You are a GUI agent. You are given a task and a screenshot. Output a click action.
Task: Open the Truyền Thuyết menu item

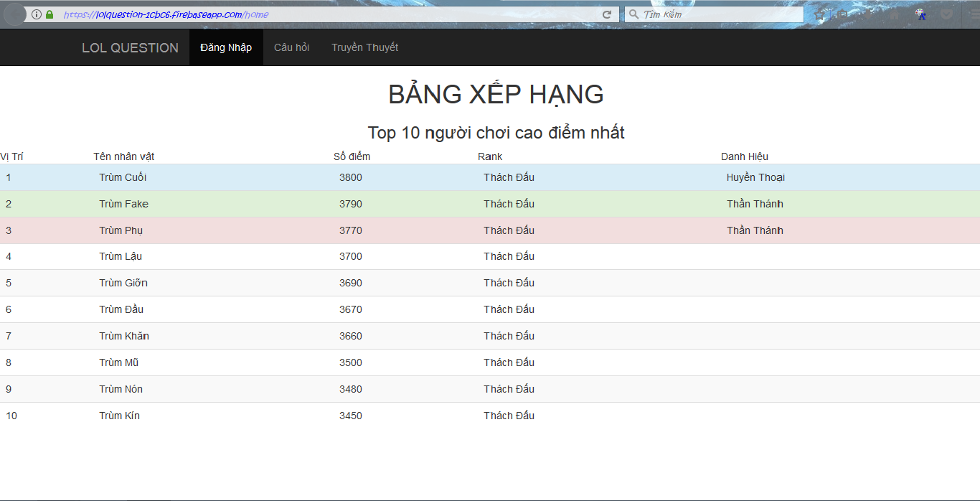pyautogui.click(x=364, y=47)
